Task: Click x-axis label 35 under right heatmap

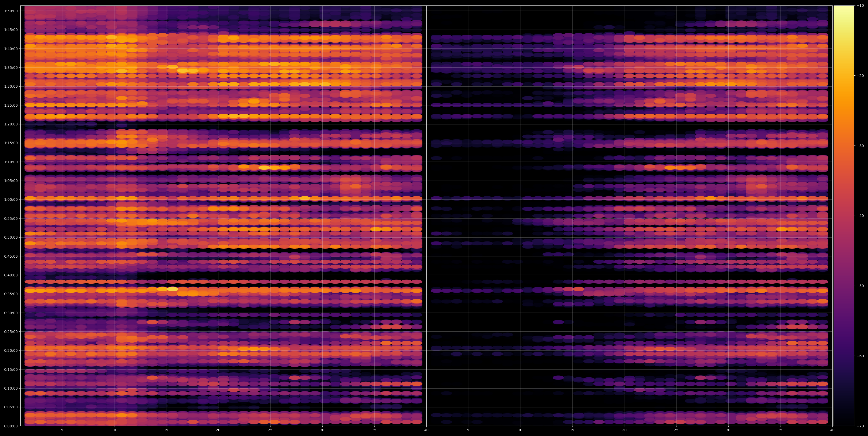Action: click(780, 430)
